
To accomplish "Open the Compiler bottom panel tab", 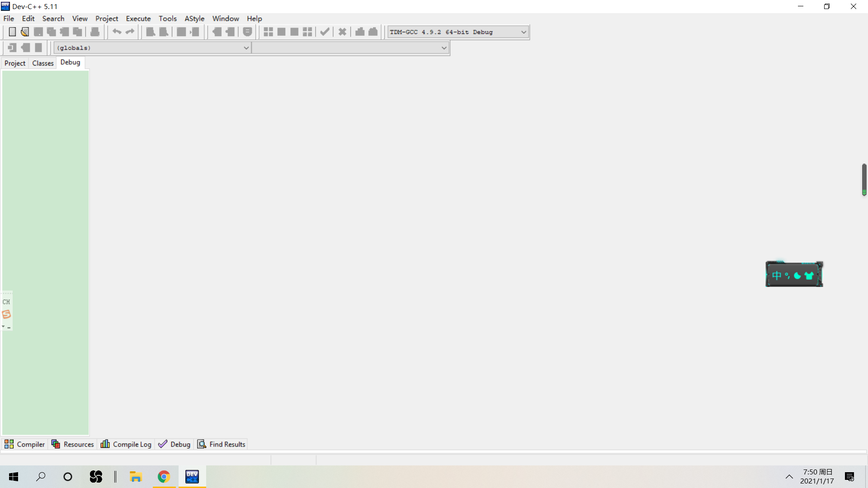I will click(25, 444).
